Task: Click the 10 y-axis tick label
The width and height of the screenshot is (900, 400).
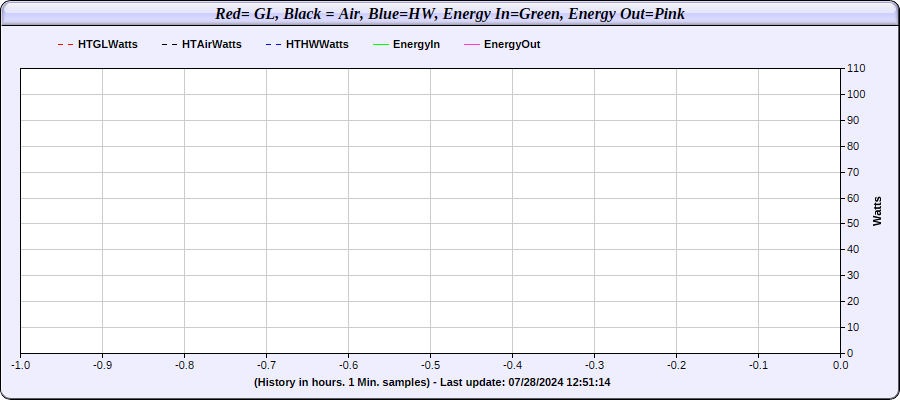Action: point(854,327)
